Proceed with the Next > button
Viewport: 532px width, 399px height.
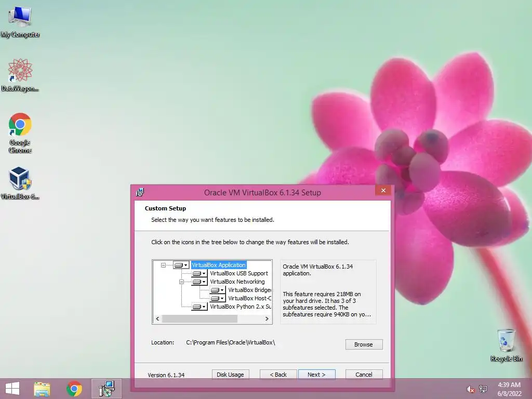click(x=316, y=375)
